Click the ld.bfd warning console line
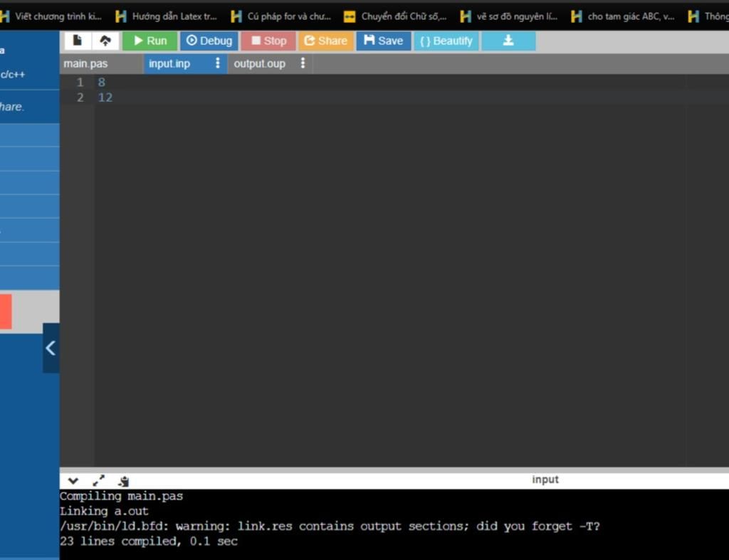 tap(330, 526)
